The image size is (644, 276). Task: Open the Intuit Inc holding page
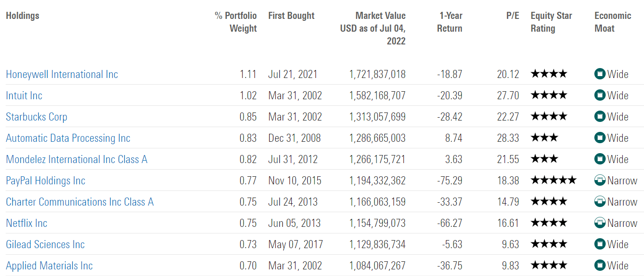click(x=24, y=95)
